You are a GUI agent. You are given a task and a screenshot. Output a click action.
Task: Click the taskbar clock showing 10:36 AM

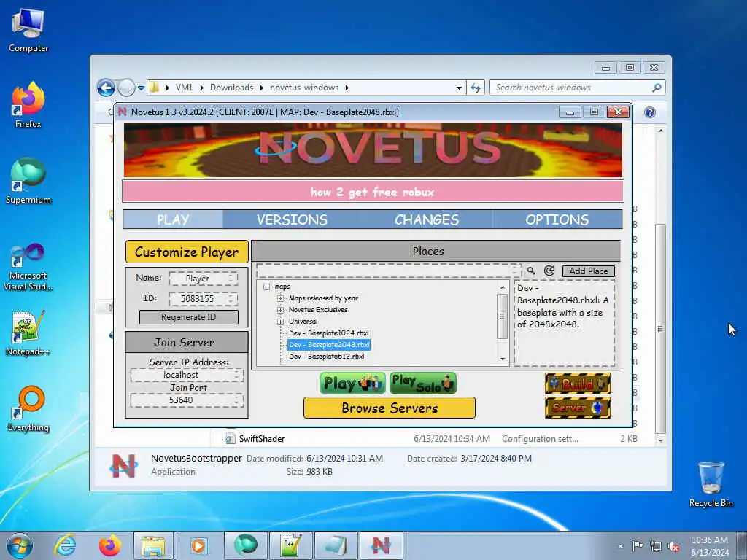(x=709, y=546)
